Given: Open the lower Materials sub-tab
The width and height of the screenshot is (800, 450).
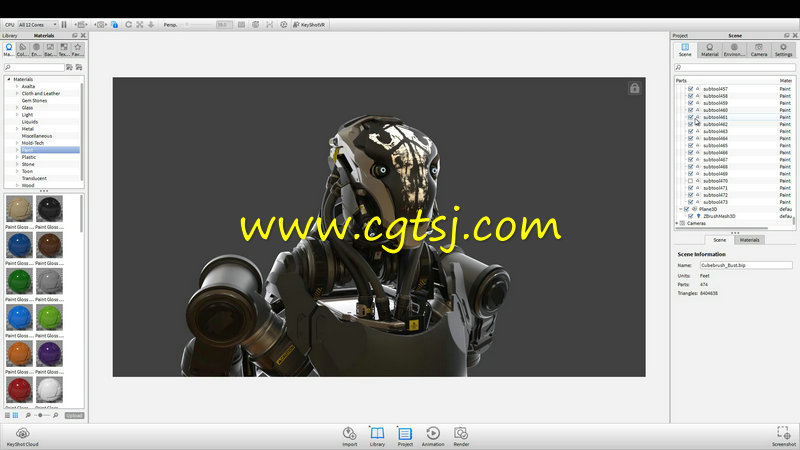Looking at the screenshot, I should 749,240.
